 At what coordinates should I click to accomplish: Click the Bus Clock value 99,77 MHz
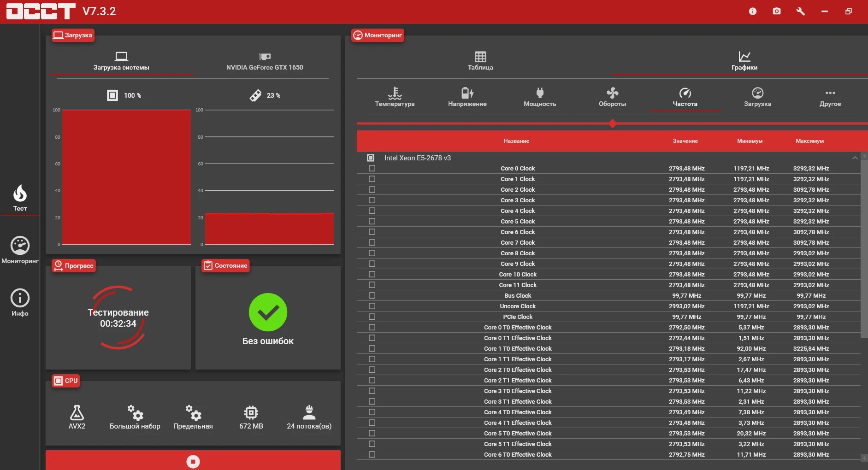coord(686,295)
